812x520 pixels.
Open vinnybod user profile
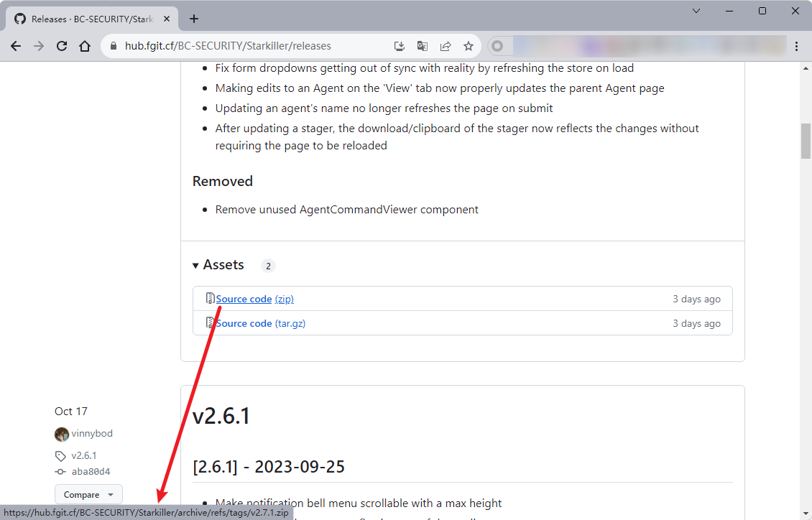(92, 434)
